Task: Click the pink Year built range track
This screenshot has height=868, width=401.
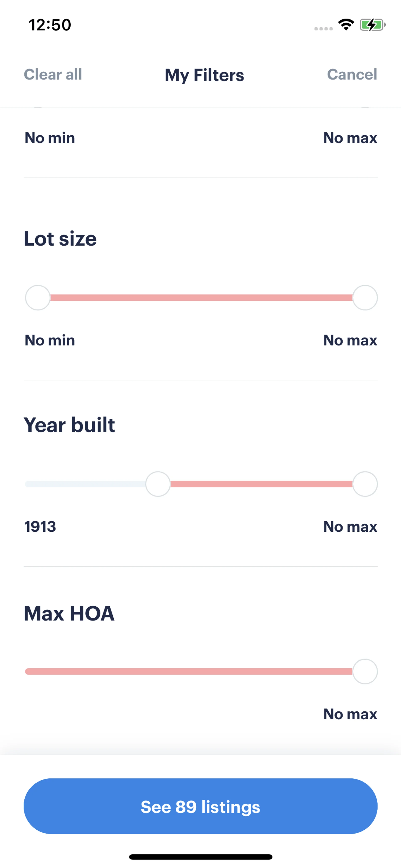Action: tap(261, 484)
